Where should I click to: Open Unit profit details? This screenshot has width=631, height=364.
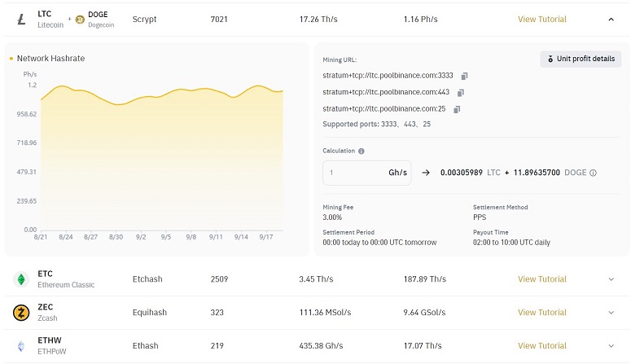581,59
